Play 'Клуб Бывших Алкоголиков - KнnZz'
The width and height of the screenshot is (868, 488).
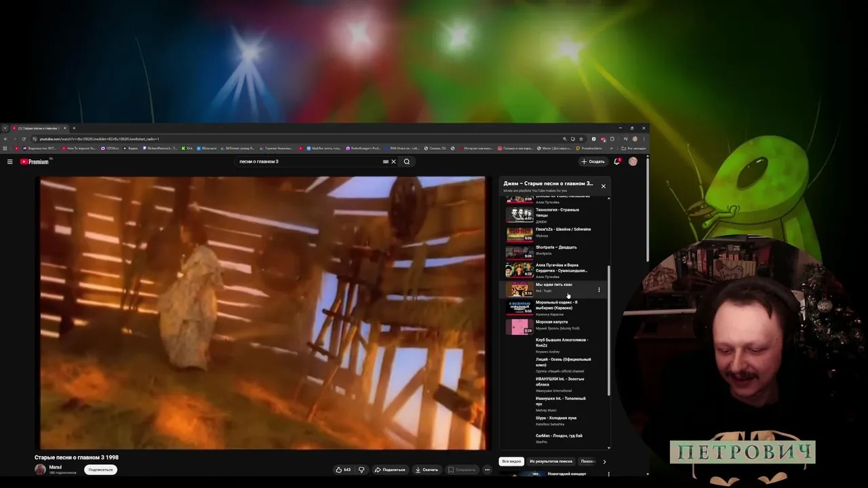coord(556,346)
